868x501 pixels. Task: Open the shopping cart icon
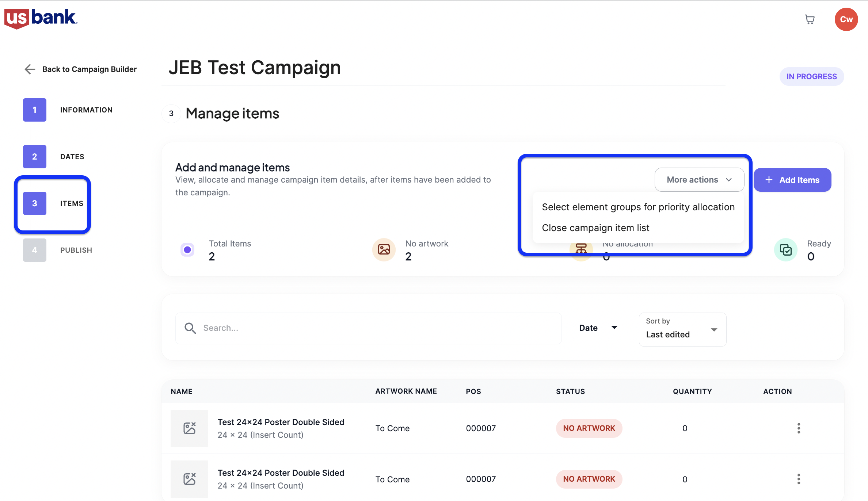click(810, 19)
